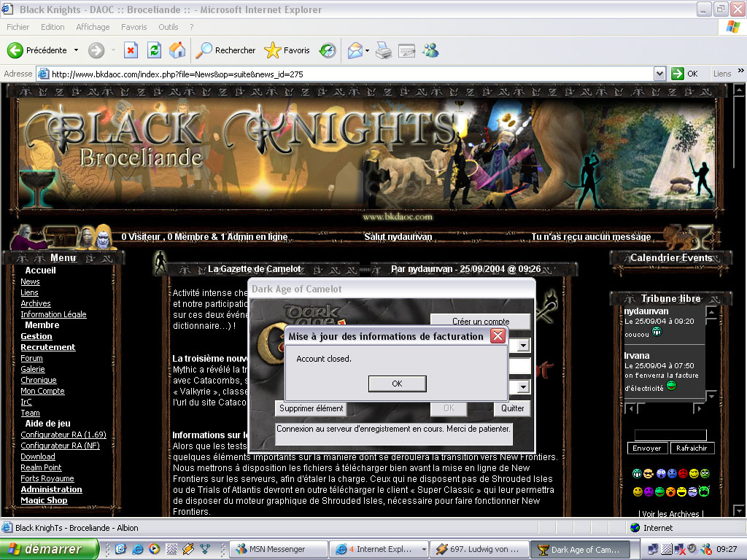
Task: Follow the Magic Shop menu link
Action: point(44,500)
